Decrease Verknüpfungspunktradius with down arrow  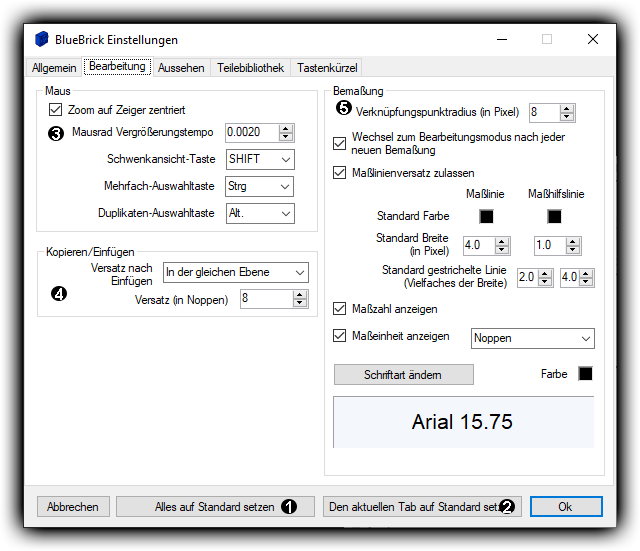tap(567, 117)
